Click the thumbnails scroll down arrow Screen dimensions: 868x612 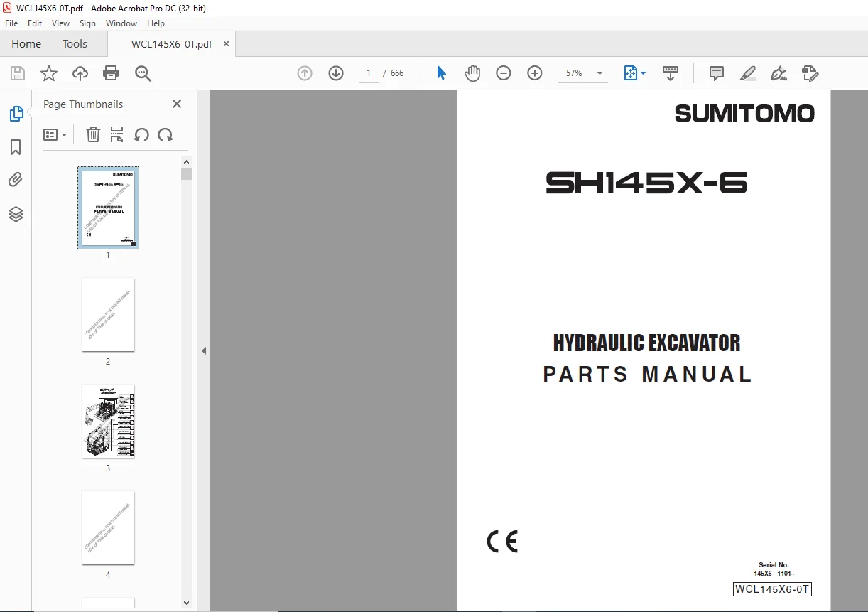click(x=186, y=602)
